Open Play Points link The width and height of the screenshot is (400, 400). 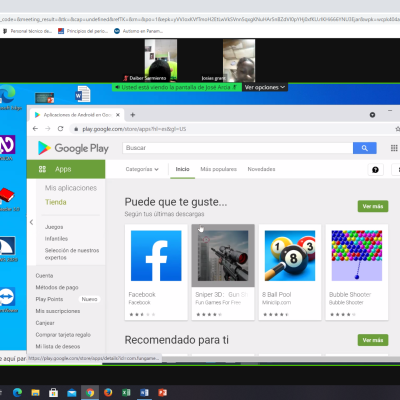49,299
